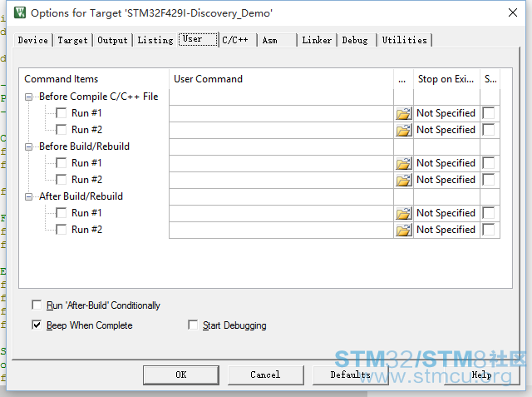This screenshot has height=397, width=532.
Task: Tick S... box for Before Compile Run #2
Action: click(x=489, y=130)
